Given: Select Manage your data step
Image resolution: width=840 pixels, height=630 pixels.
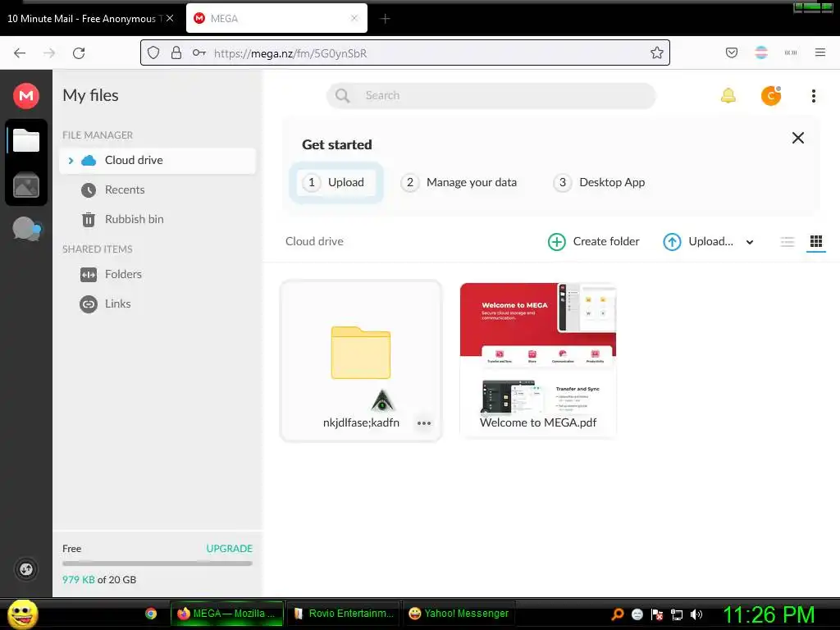Looking at the screenshot, I should click(x=459, y=183).
